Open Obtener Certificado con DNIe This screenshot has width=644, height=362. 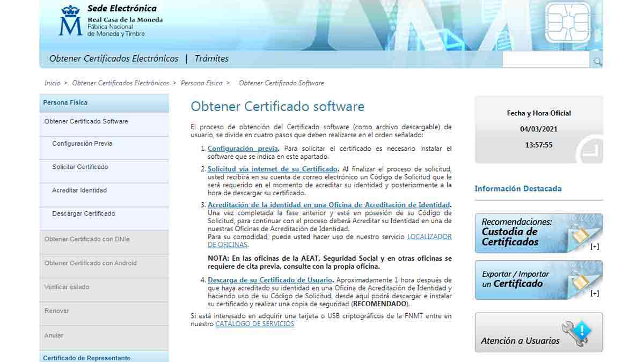click(x=87, y=239)
